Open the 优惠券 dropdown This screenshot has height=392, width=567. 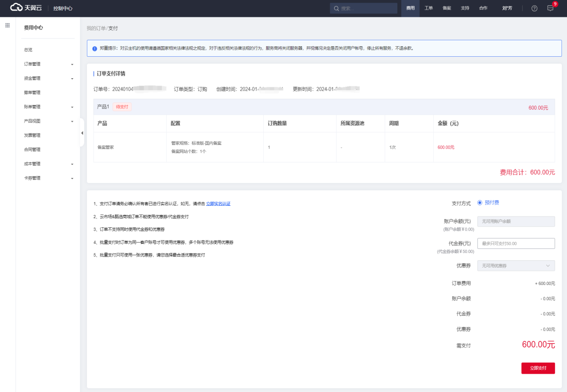click(x=516, y=266)
